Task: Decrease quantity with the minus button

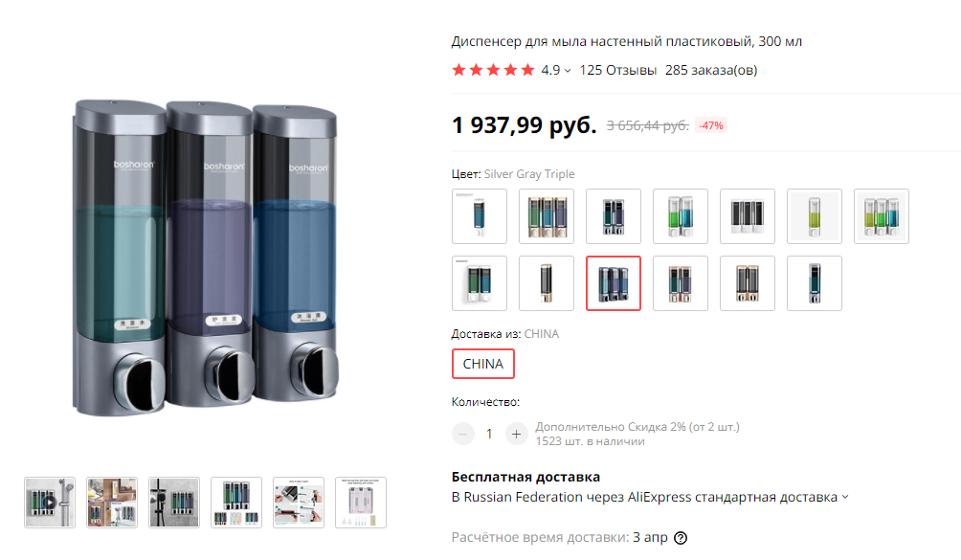Action: pyautogui.click(x=463, y=434)
